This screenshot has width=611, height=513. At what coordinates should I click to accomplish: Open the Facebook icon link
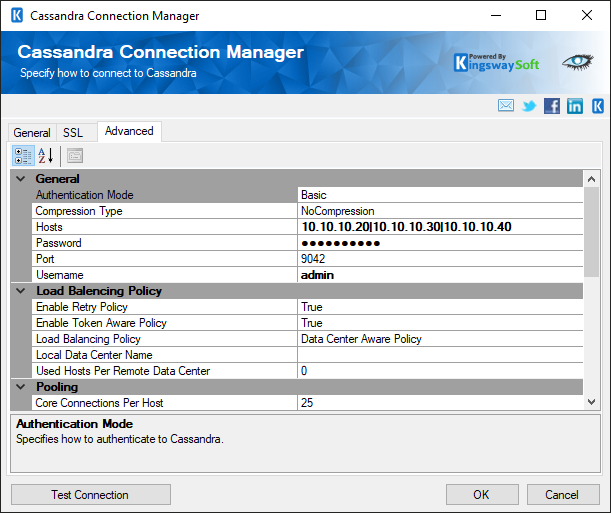[x=551, y=106]
